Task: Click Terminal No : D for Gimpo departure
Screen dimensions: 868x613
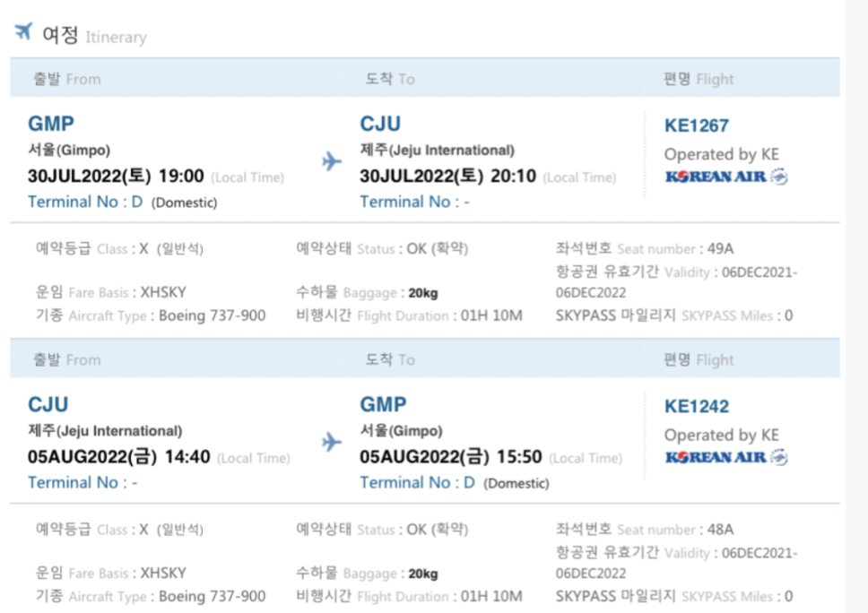Action: pos(85,202)
